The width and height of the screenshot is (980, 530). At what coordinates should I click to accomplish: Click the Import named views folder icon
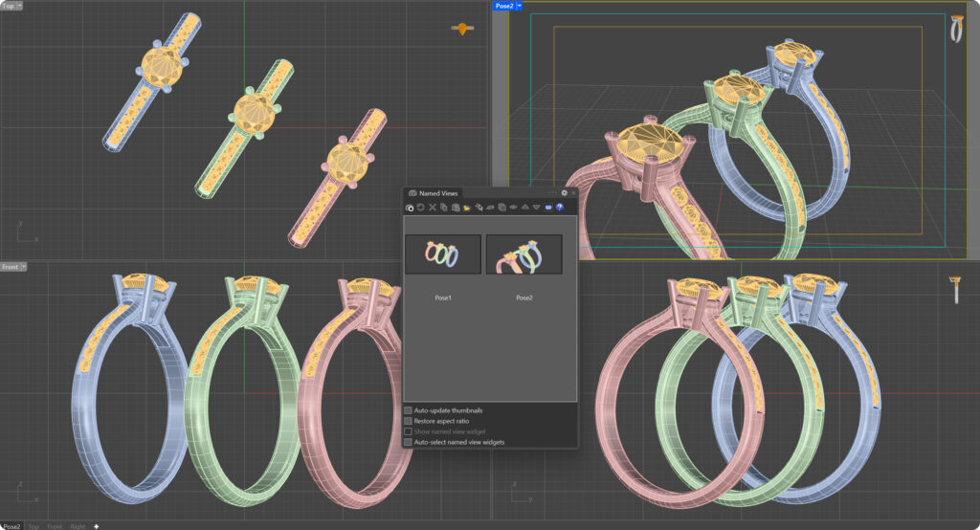[x=467, y=208]
